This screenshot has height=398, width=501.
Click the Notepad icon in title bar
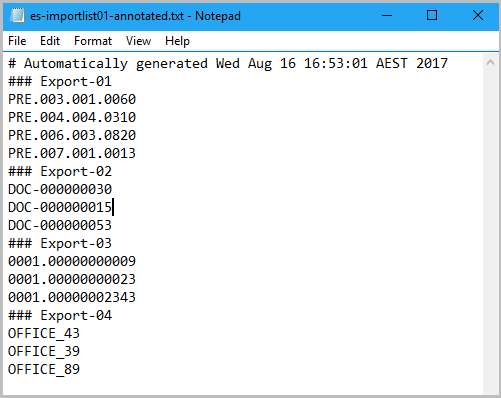(x=17, y=16)
